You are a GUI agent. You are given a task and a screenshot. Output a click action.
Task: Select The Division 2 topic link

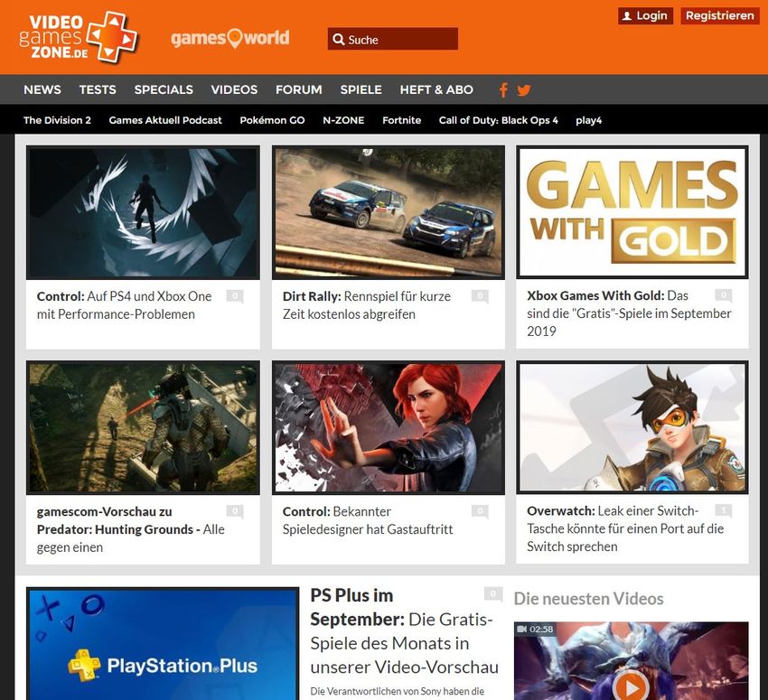point(57,120)
